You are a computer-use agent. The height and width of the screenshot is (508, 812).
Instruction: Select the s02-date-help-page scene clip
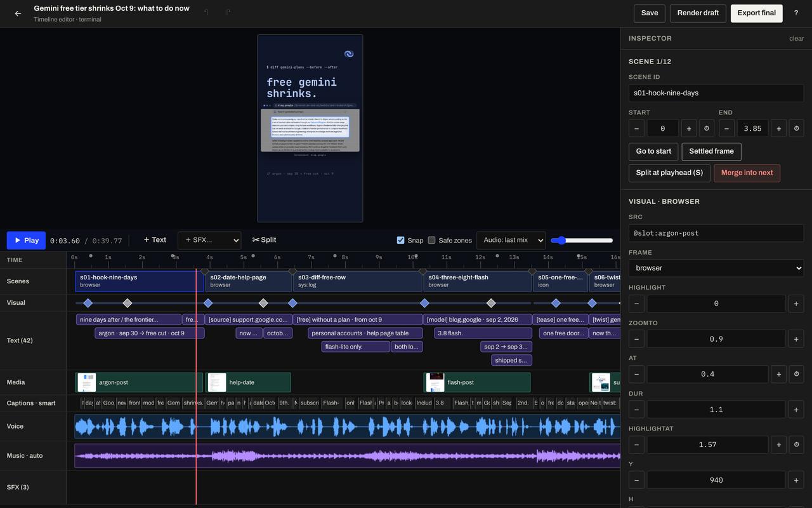pos(248,281)
